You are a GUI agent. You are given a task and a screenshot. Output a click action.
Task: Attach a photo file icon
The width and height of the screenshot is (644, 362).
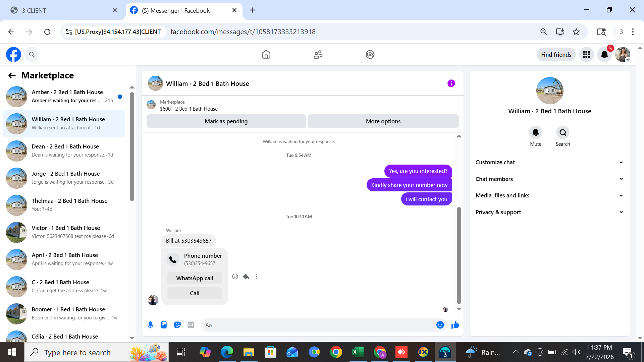click(x=164, y=325)
